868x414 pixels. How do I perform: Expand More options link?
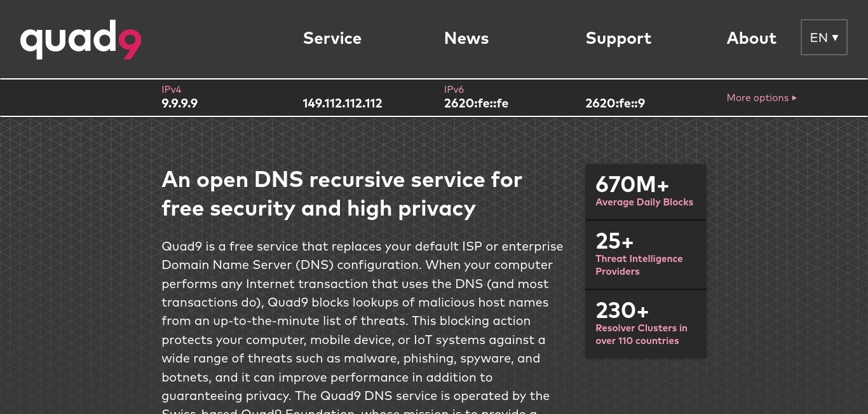click(761, 98)
